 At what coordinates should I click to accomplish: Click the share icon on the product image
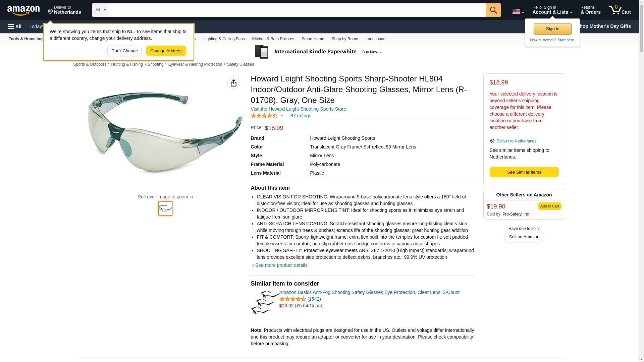coord(234,83)
